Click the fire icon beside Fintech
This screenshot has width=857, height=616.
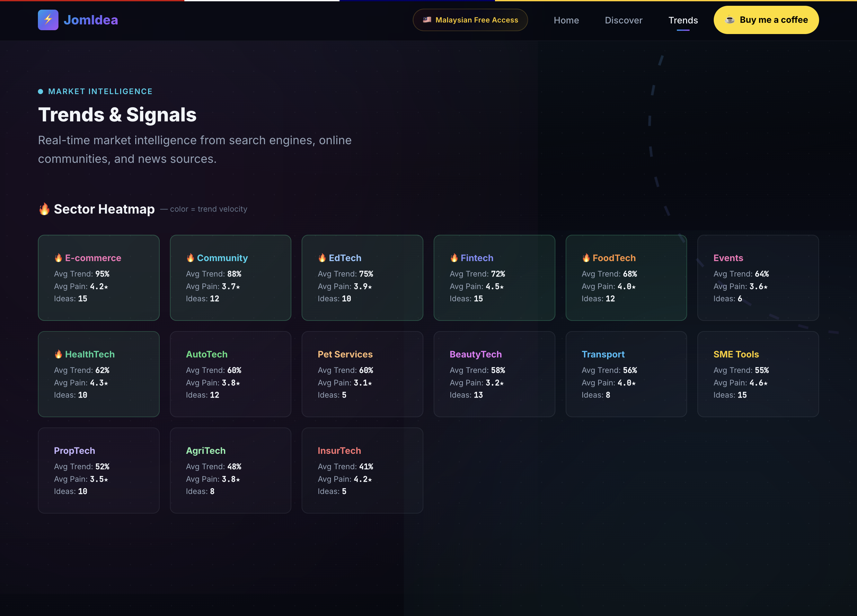click(454, 258)
